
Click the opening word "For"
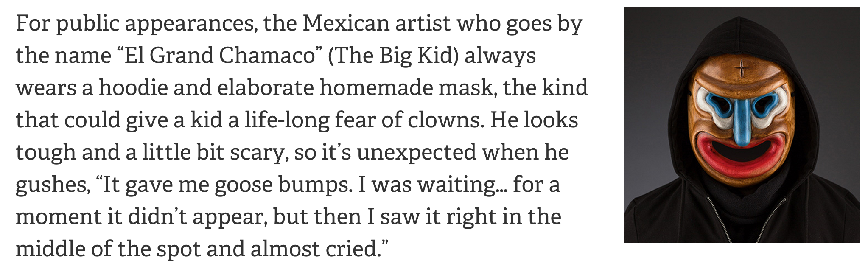32,23
